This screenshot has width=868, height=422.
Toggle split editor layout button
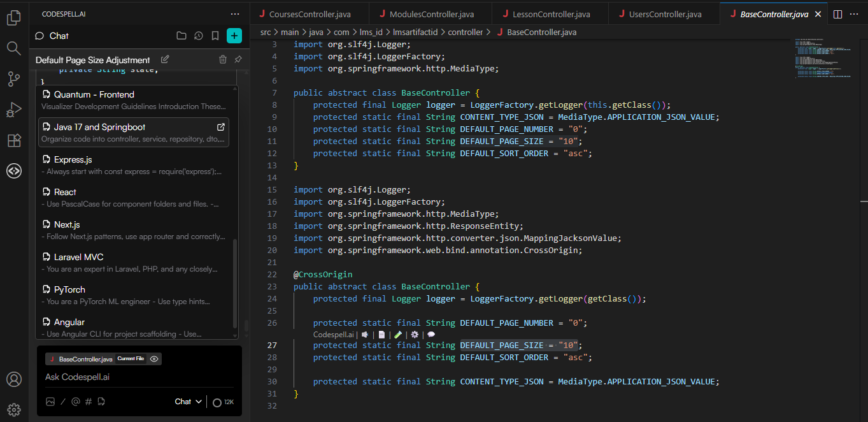[x=838, y=14]
